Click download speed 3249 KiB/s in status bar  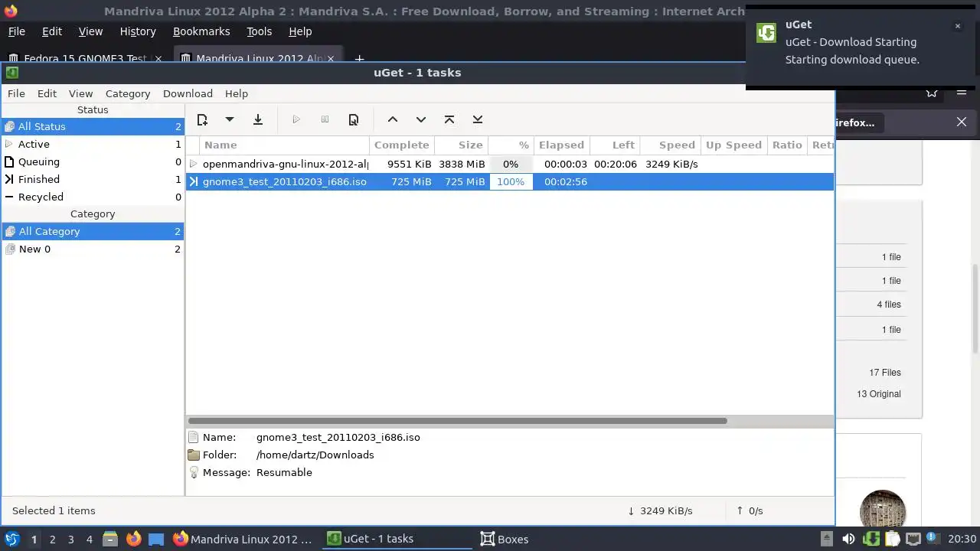tap(660, 510)
